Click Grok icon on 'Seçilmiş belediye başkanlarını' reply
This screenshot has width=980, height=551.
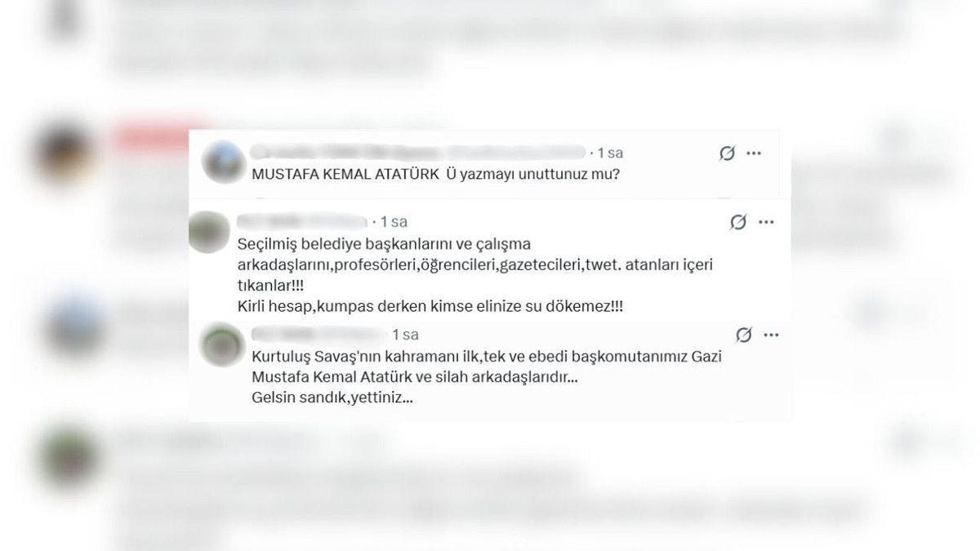pos(738,222)
